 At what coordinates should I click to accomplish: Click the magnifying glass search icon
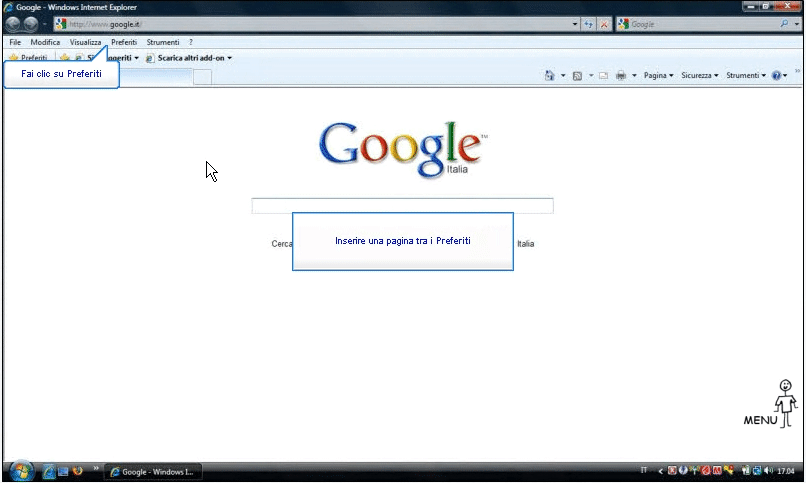[784, 24]
